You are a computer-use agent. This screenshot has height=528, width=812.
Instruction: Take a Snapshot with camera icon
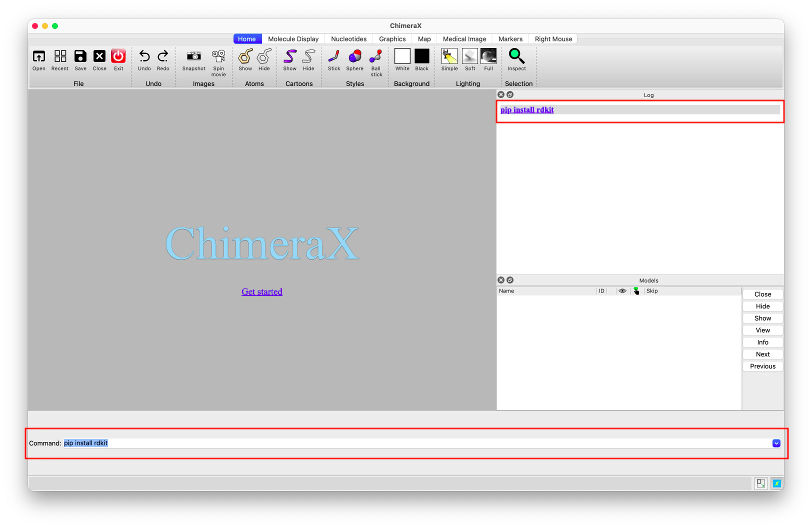[x=194, y=56]
